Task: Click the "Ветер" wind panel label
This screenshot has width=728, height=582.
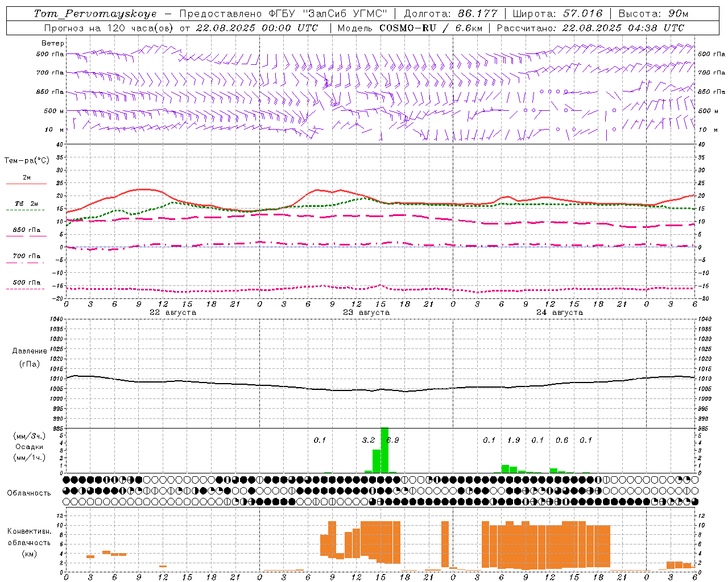Action: pos(53,43)
